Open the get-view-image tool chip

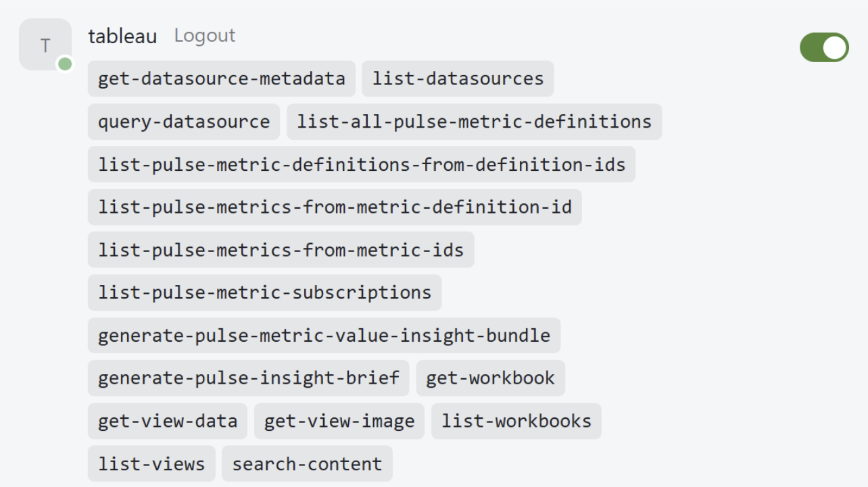[x=339, y=421]
